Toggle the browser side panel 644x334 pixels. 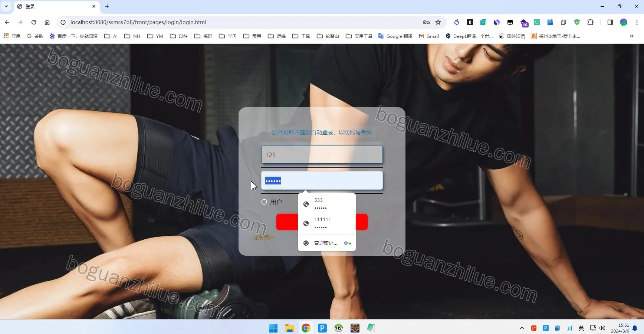pos(610,22)
